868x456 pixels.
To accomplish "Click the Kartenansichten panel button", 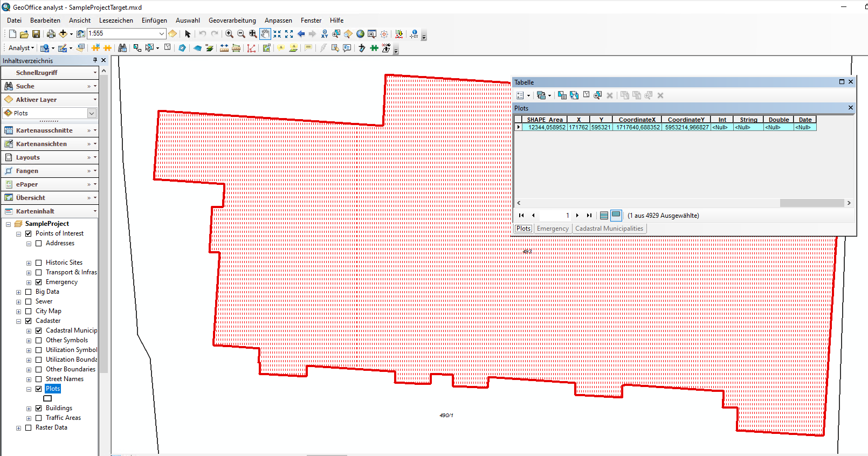I will pyautogui.click(x=42, y=144).
